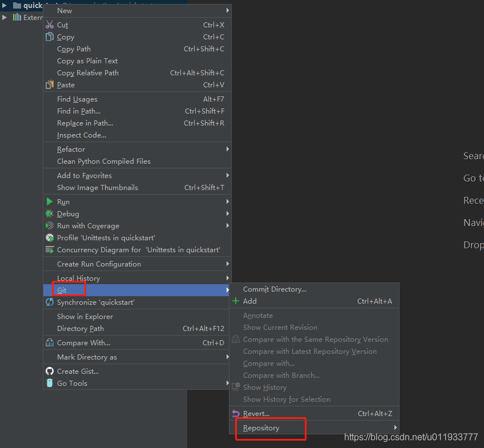
Task: Select Show Image Thumbnails entry
Action: click(x=138, y=187)
